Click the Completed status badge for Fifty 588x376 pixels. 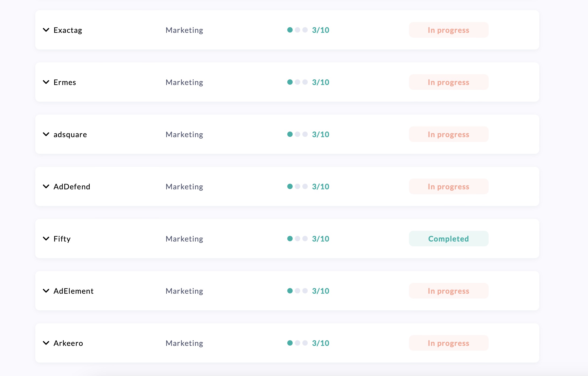point(448,239)
